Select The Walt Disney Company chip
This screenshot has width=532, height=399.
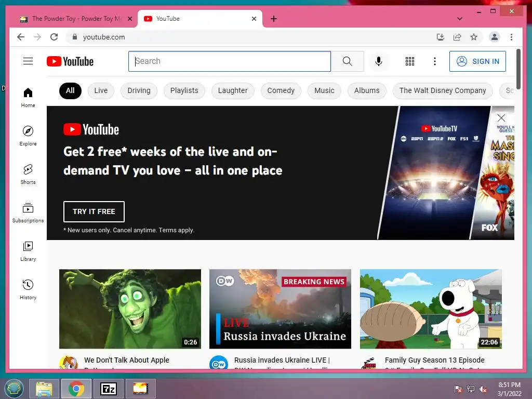pos(443,90)
